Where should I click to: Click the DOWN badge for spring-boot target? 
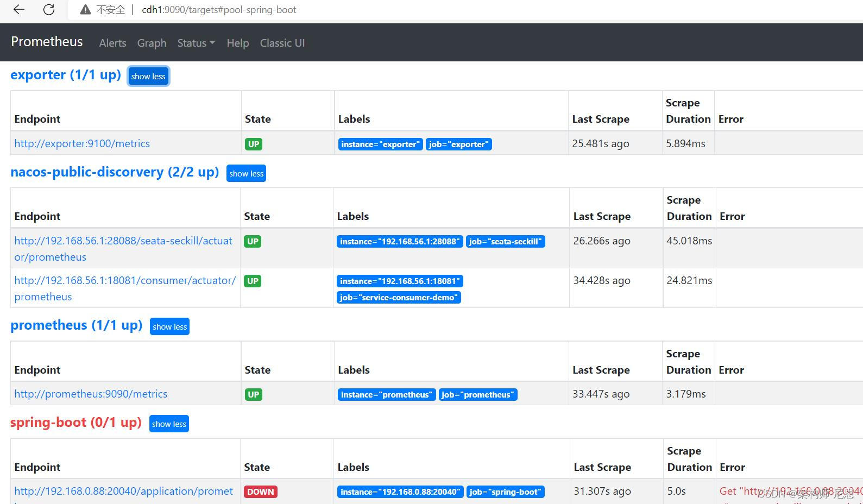(261, 492)
